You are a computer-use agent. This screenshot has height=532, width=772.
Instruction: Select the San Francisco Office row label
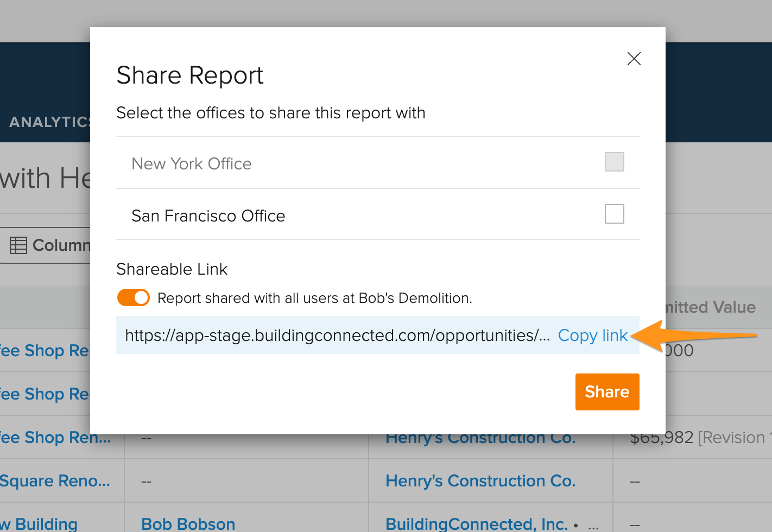[x=208, y=216]
